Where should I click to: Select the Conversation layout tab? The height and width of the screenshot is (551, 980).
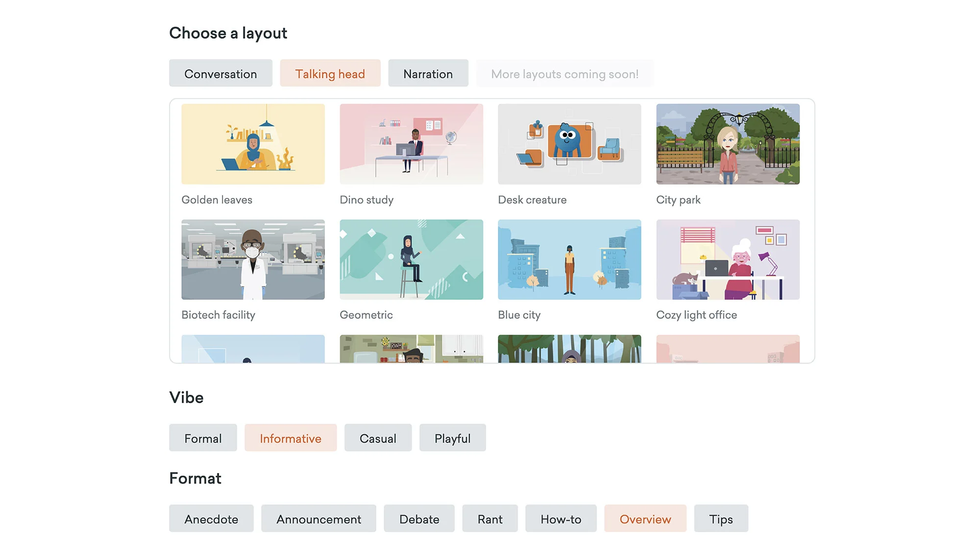click(220, 73)
